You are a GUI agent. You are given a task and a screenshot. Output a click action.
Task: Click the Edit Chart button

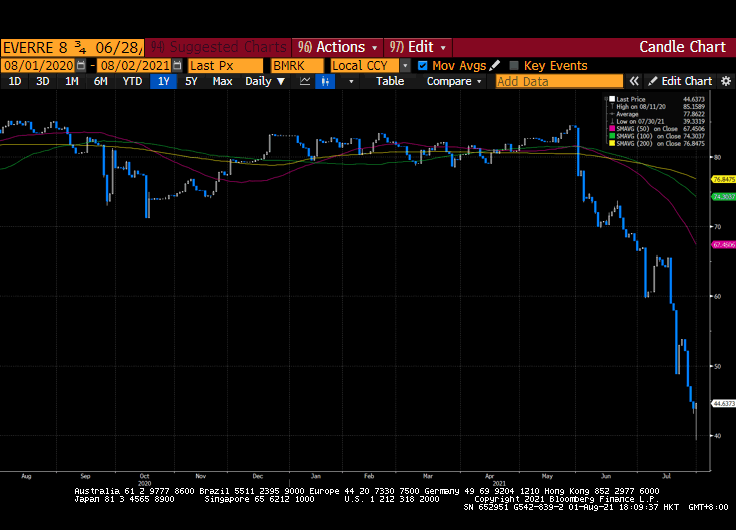coord(680,81)
